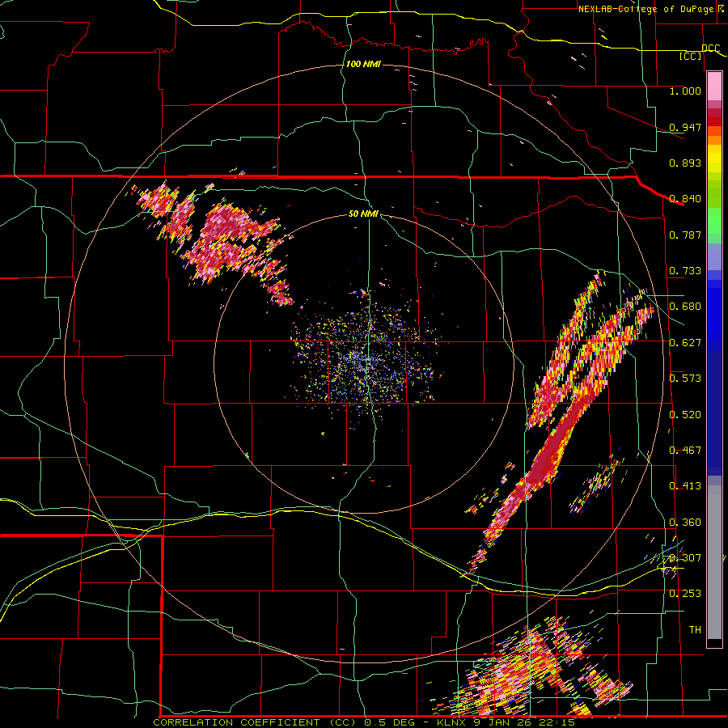The image size is (728, 728).
Task: Click the 0.947 legend value
Action: tap(685, 127)
